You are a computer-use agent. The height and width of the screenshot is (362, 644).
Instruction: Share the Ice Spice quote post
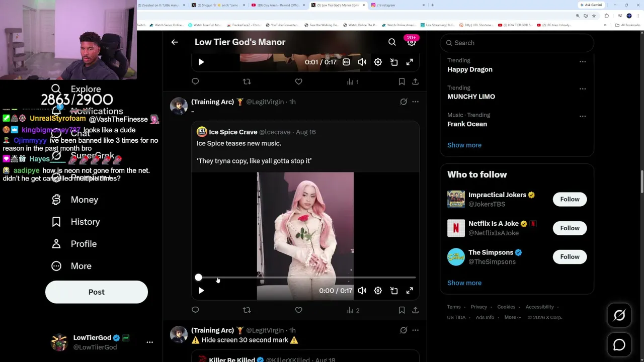pyautogui.click(x=415, y=310)
